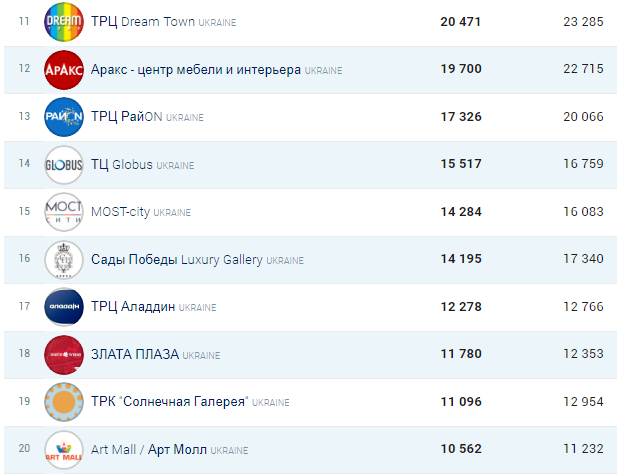Select the MOST-city name link
This screenshot has width=618, height=476.
(120, 213)
